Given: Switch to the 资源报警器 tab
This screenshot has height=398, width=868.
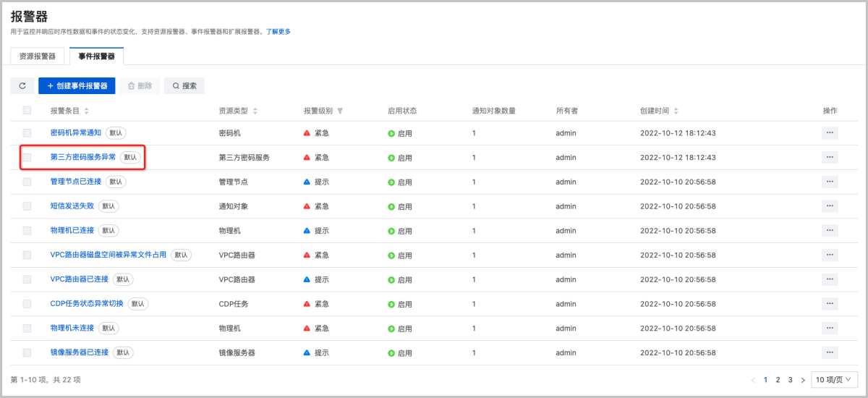Looking at the screenshot, I should tap(38, 56).
